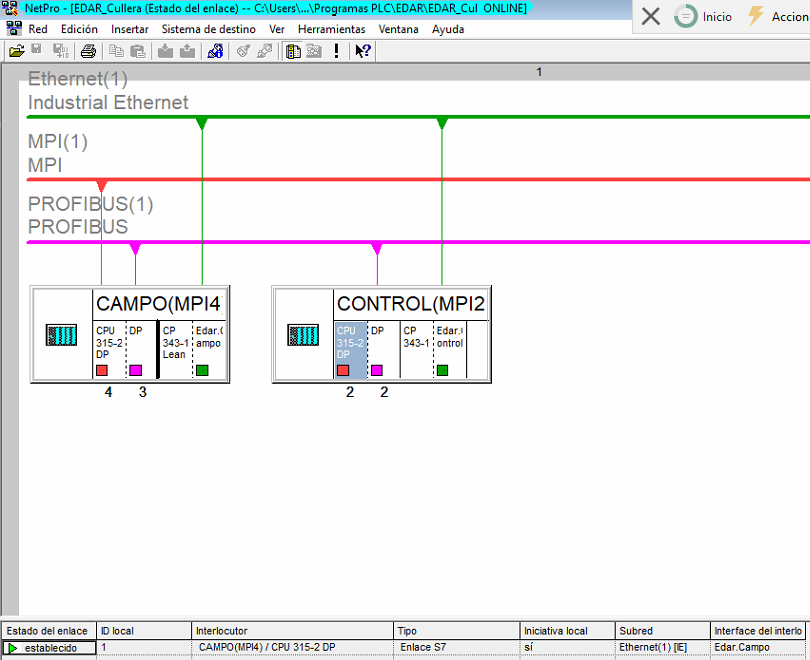Click the NetPro application icon in title bar
This screenshot has height=660, width=810.
pos(10,8)
